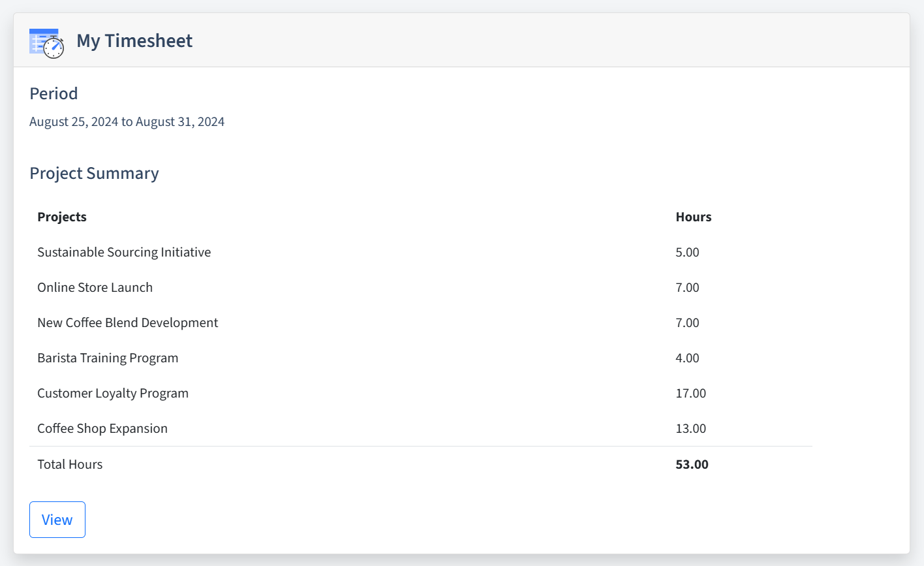Click the Period heading

[x=54, y=93]
